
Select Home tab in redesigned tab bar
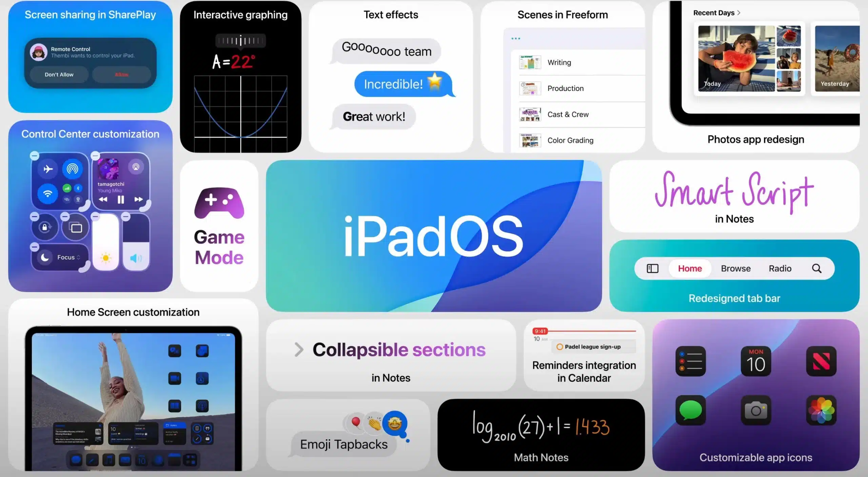(689, 268)
